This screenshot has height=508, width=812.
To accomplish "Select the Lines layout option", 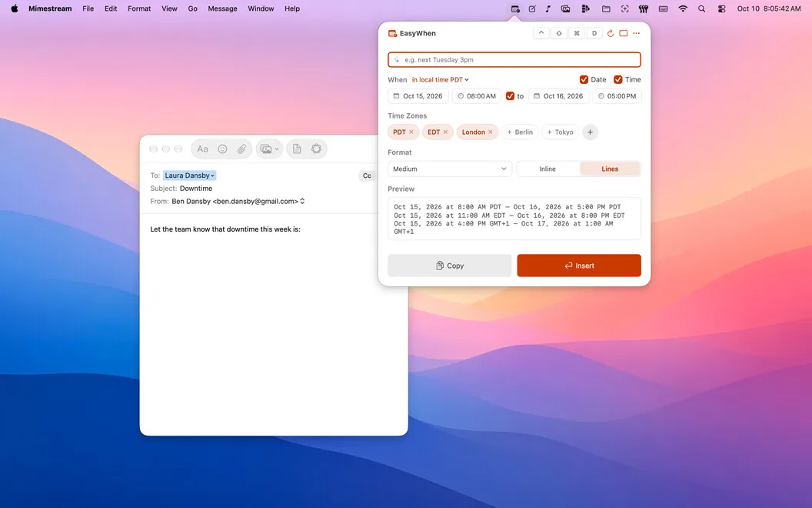I will [x=610, y=169].
